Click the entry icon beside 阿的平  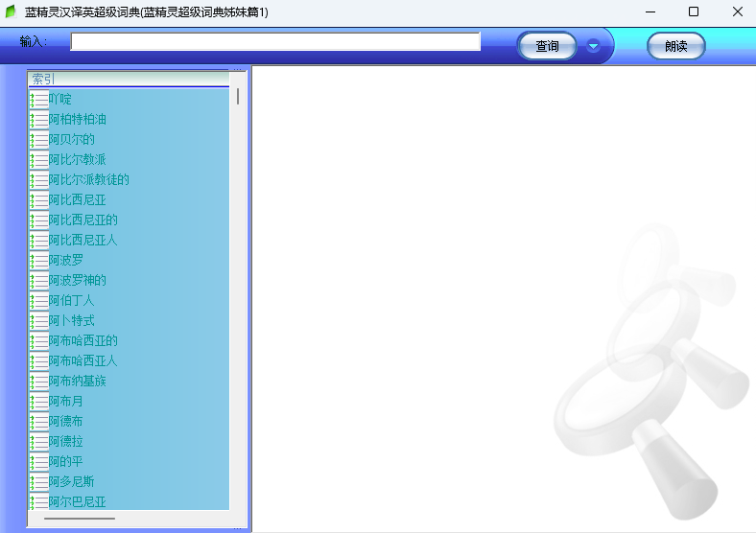[39, 462]
